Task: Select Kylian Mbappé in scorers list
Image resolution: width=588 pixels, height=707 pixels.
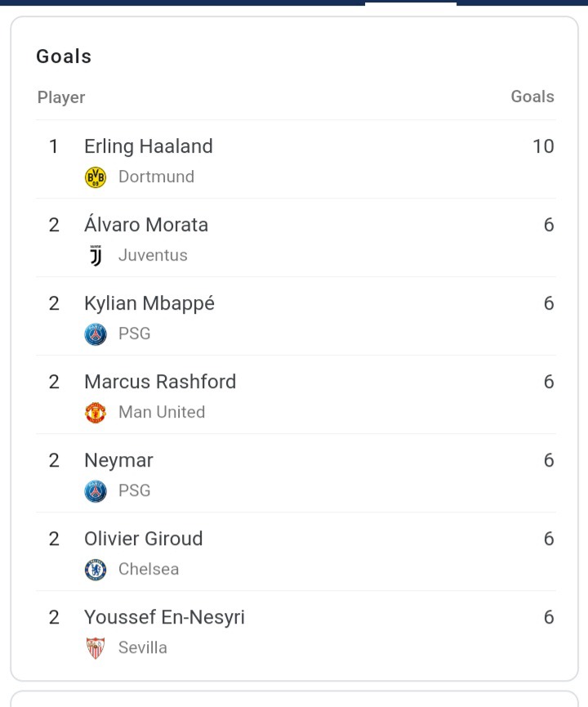Action: click(296, 316)
